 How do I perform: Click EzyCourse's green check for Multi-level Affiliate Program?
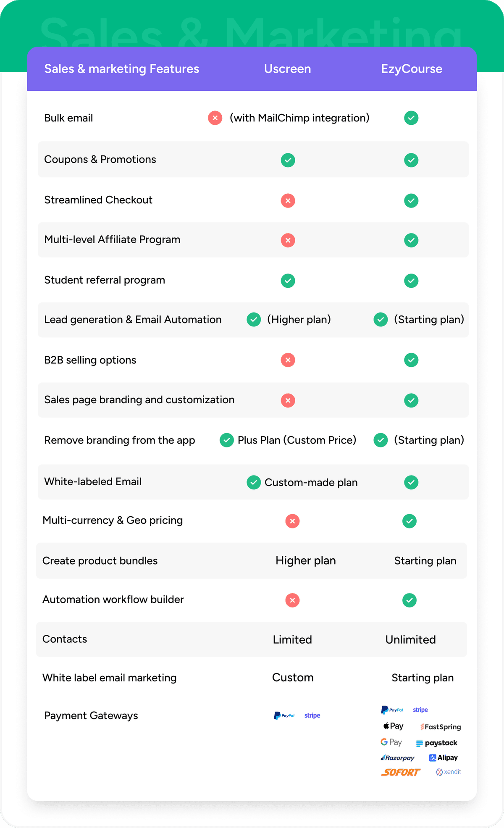tap(411, 240)
